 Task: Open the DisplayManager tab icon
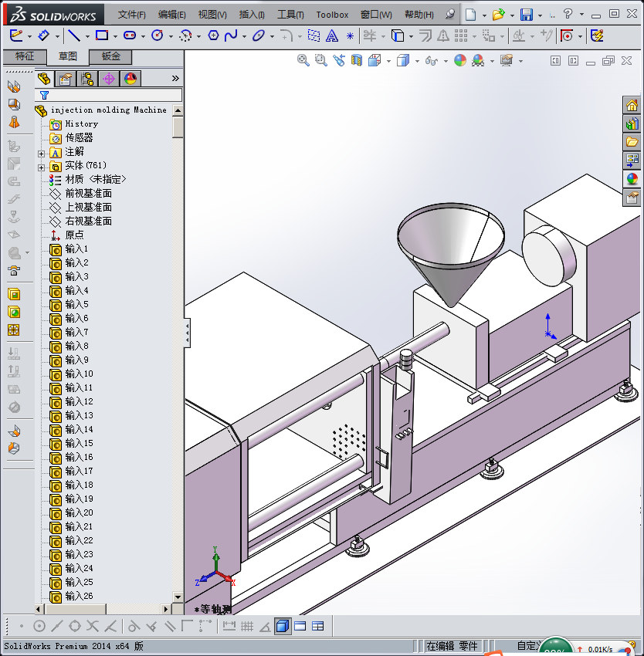(130, 78)
